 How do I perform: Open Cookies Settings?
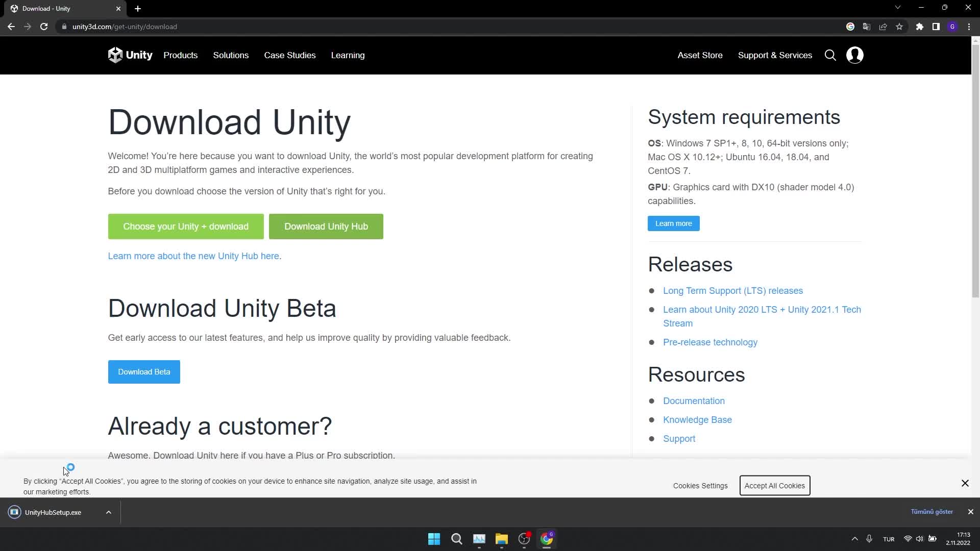point(700,486)
